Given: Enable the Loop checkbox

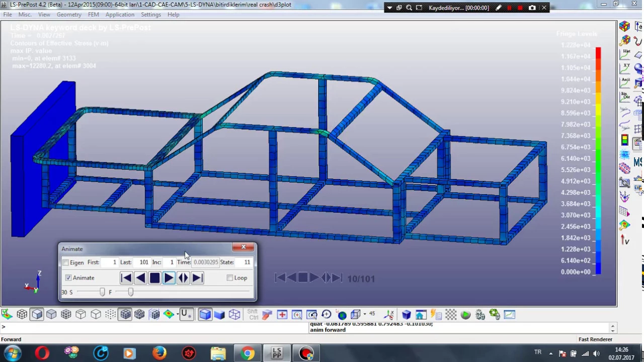Looking at the screenshot, I should 230,278.
